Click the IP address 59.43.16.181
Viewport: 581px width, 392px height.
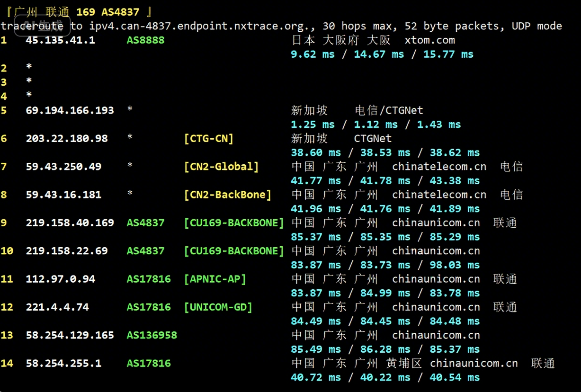[x=63, y=195]
